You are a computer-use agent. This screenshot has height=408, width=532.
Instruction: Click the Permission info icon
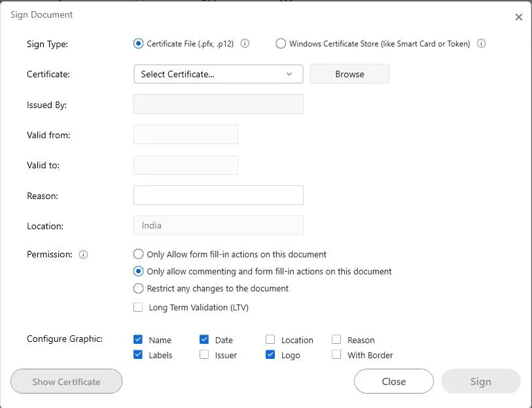tap(83, 255)
